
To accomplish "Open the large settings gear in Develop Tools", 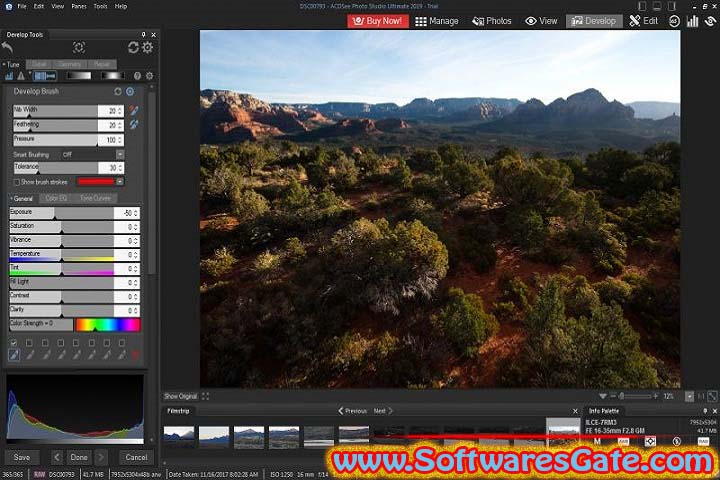I will coord(147,47).
